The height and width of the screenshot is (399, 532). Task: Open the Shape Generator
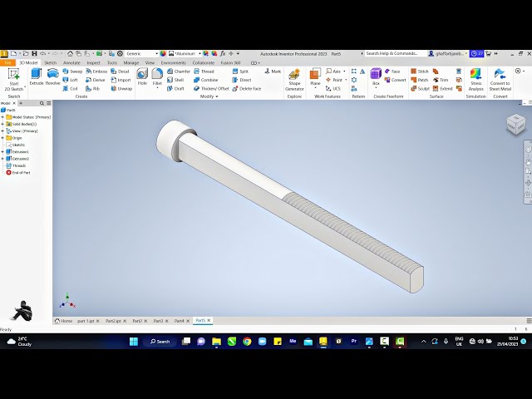pos(294,80)
